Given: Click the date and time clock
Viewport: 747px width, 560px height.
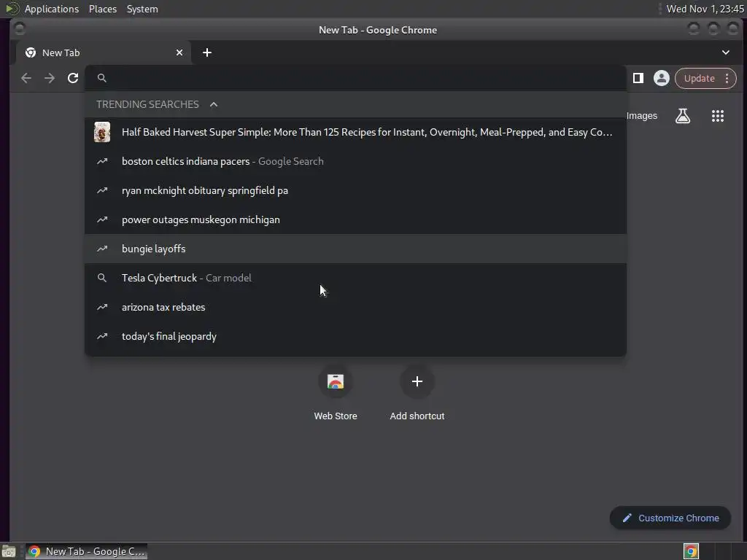Looking at the screenshot, I should [x=705, y=9].
